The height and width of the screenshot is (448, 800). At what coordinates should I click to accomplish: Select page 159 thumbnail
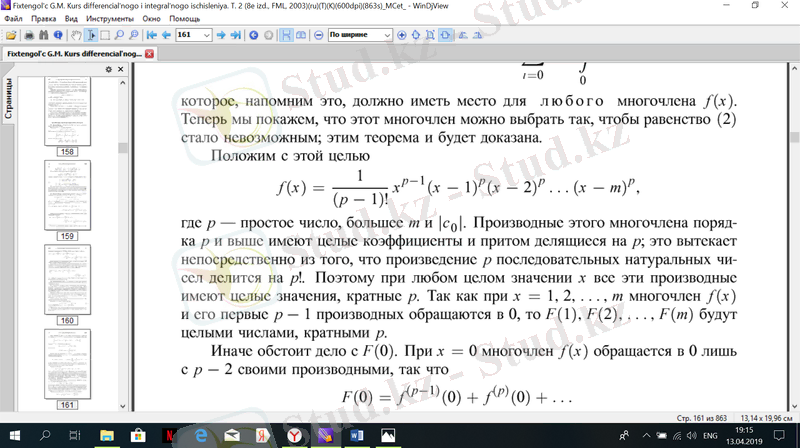67,195
